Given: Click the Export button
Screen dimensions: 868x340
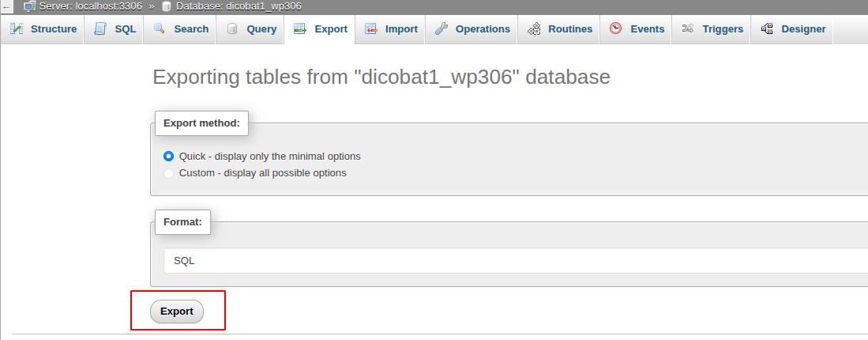Looking at the screenshot, I should tap(177, 312).
